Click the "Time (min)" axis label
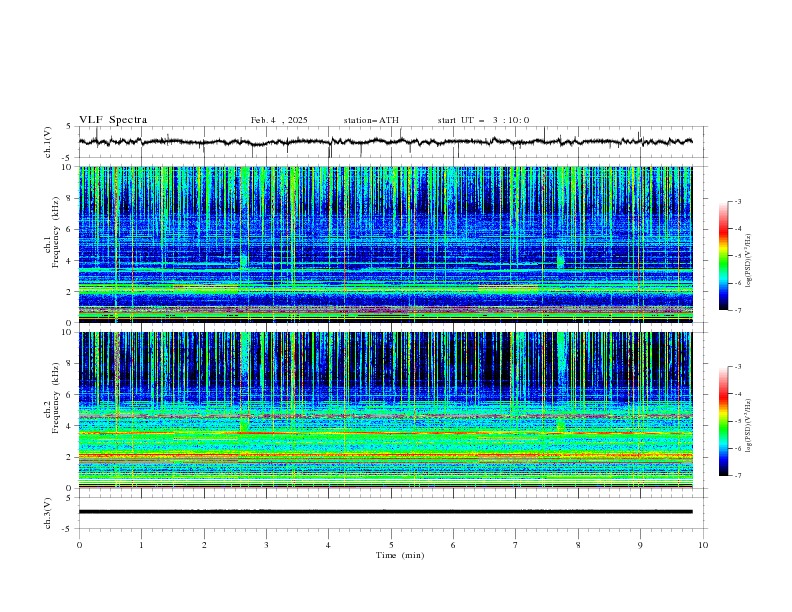The image size is (792, 612). (x=400, y=555)
